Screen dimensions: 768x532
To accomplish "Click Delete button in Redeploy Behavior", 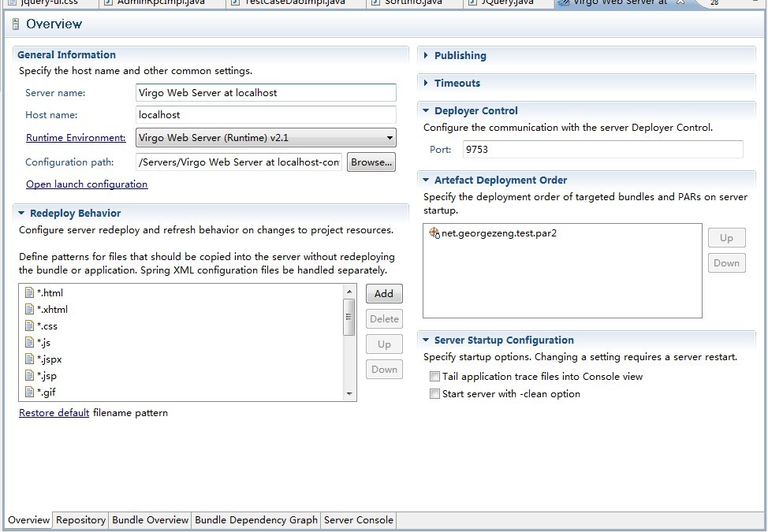I will (x=384, y=319).
